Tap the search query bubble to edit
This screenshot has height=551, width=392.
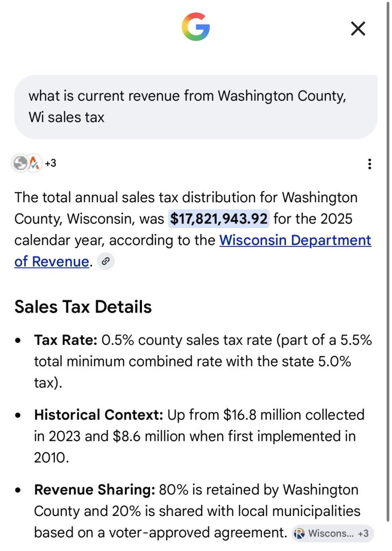(196, 107)
